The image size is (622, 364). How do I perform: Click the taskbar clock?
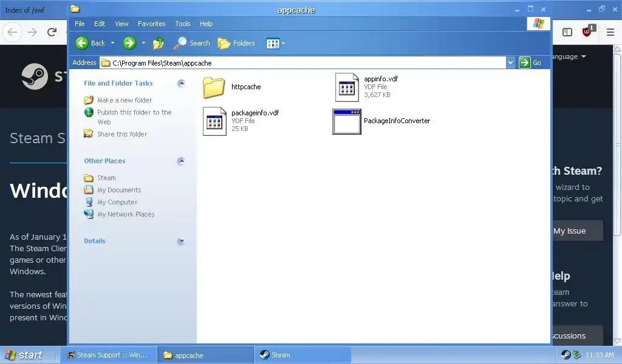(x=600, y=356)
